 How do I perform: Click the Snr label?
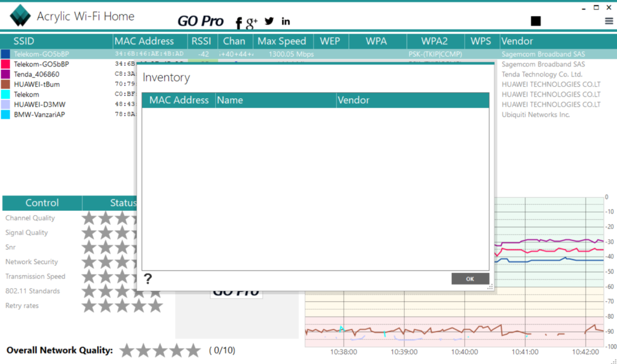tap(11, 247)
